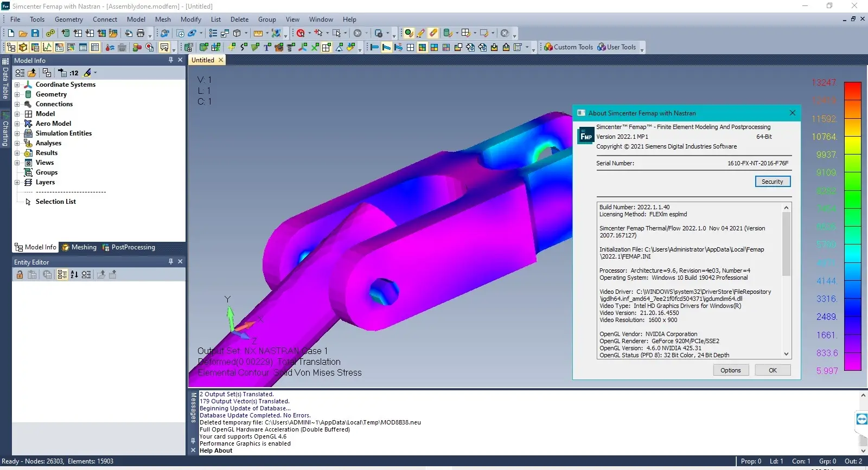This screenshot has height=470, width=868.
Task: Expand the Aero Model tree node
Action: [17, 124]
